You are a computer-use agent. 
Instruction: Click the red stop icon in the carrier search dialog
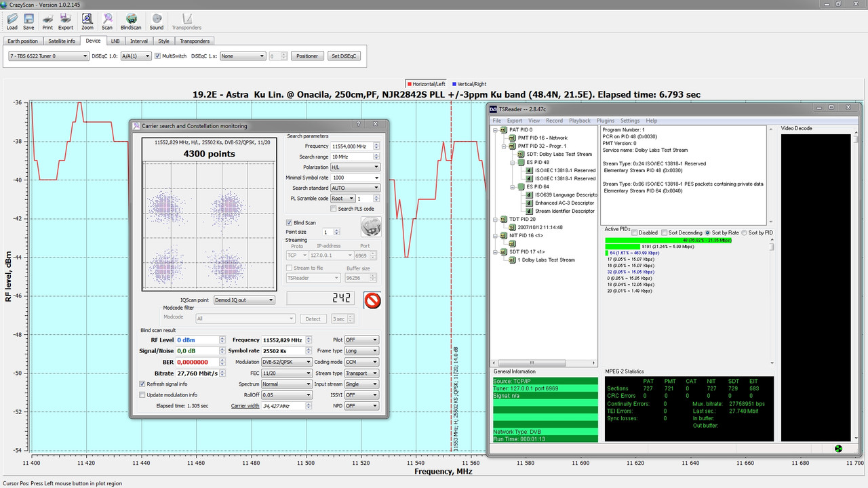[x=372, y=300]
